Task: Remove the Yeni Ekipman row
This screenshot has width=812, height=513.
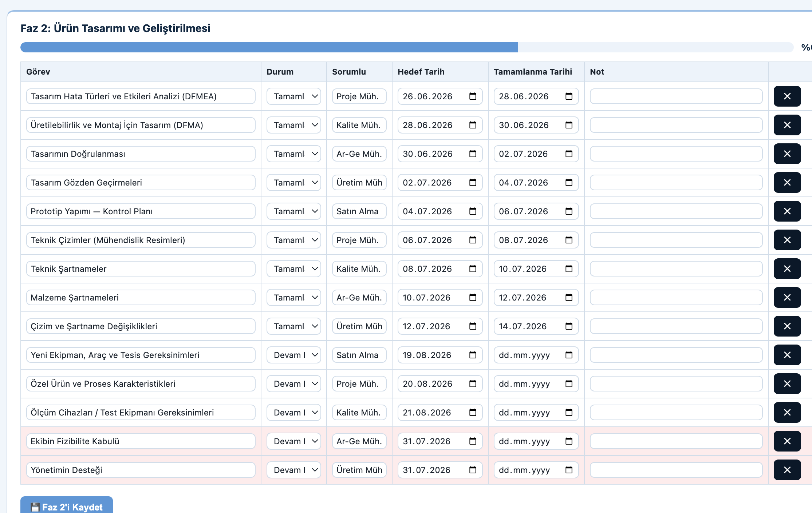Action: coord(787,355)
